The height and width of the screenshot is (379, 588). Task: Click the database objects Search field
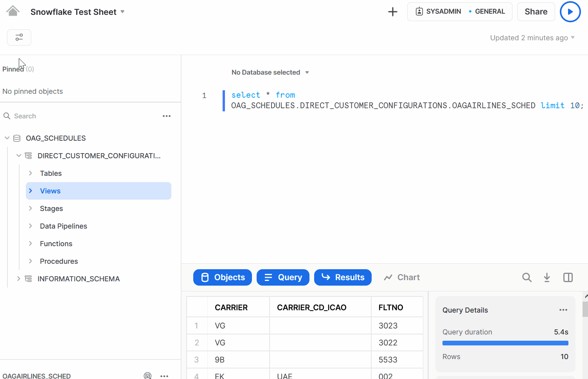(78, 116)
